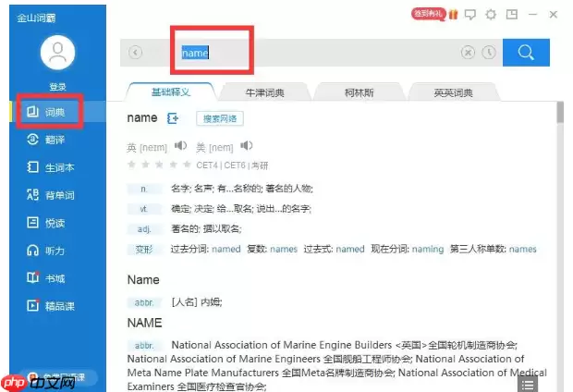The height and width of the screenshot is (392, 573).
Task: Click the headword name at top
Action: point(142,117)
